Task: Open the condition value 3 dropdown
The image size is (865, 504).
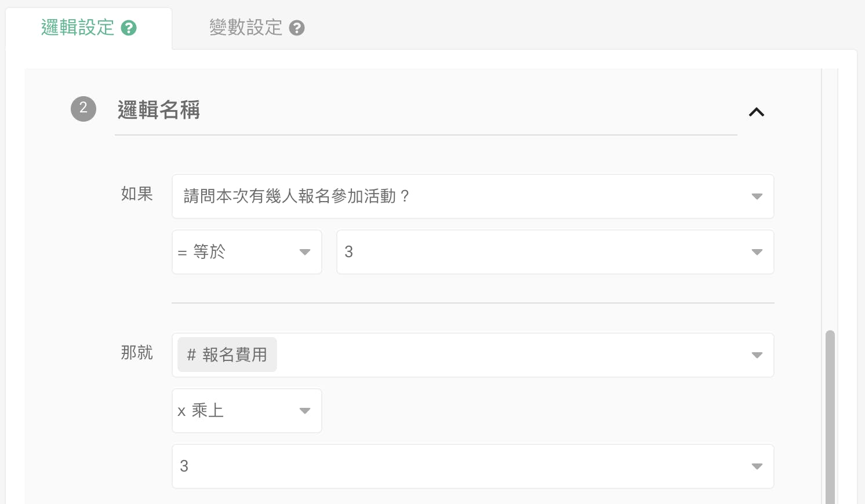Action: coord(545,252)
